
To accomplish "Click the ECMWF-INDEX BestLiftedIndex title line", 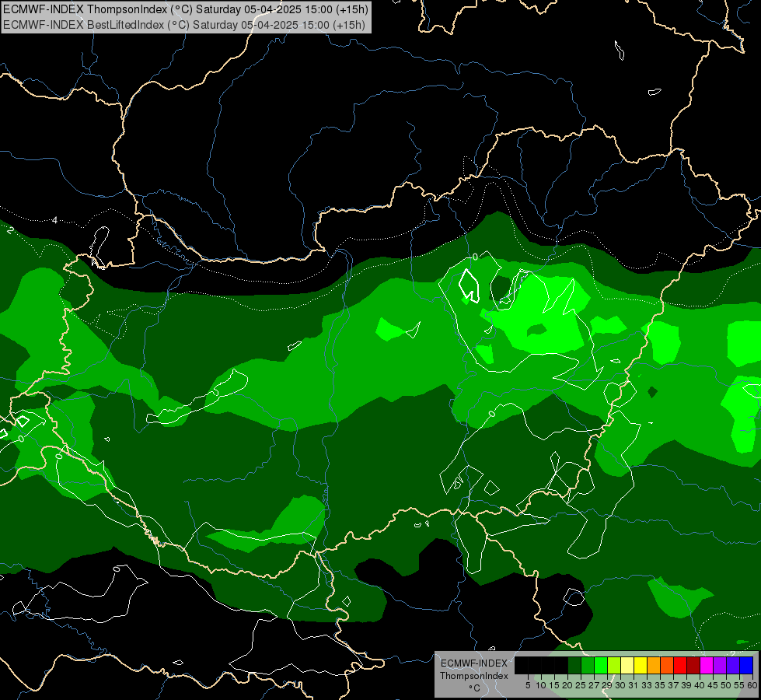I will [184, 25].
